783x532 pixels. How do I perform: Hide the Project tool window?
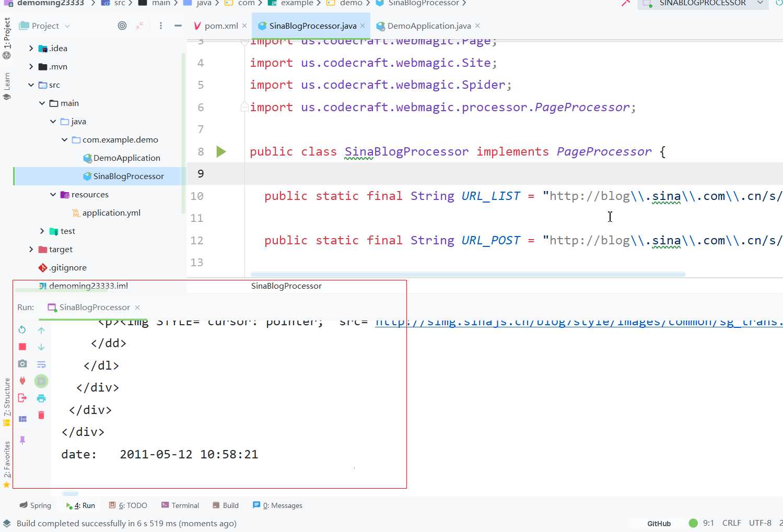point(178,26)
